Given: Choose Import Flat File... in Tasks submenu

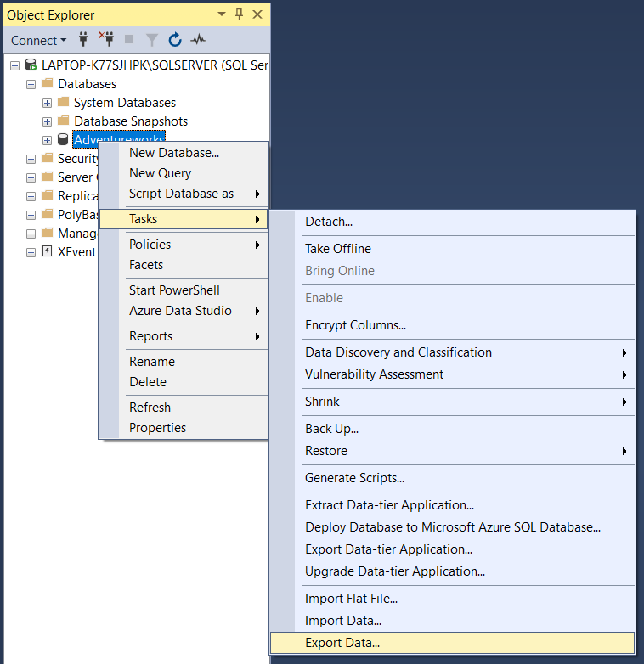Looking at the screenshot, I should click(x=453, y=598).
